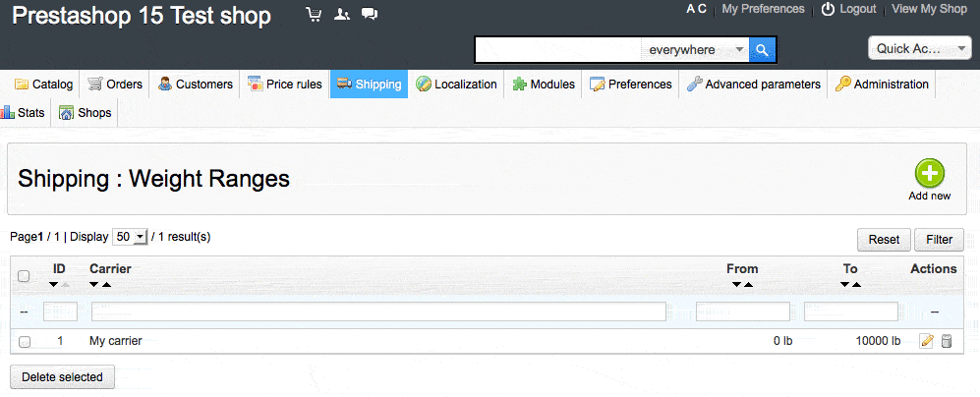Tick the select-all checkbox in table header
This screenshot has height=397, width=980.
[x=24, y=276]
